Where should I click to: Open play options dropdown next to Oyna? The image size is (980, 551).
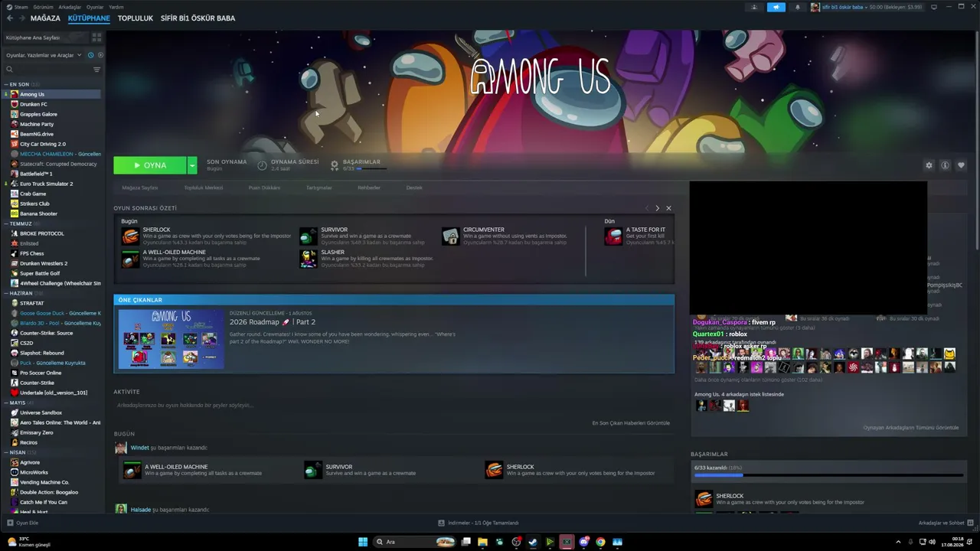coord(192,165)
